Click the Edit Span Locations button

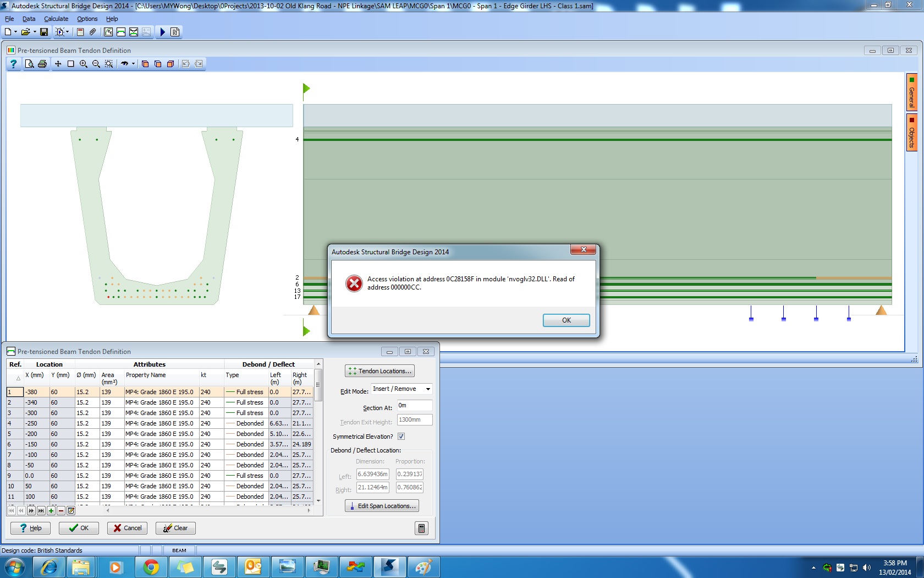coord(382,505)
